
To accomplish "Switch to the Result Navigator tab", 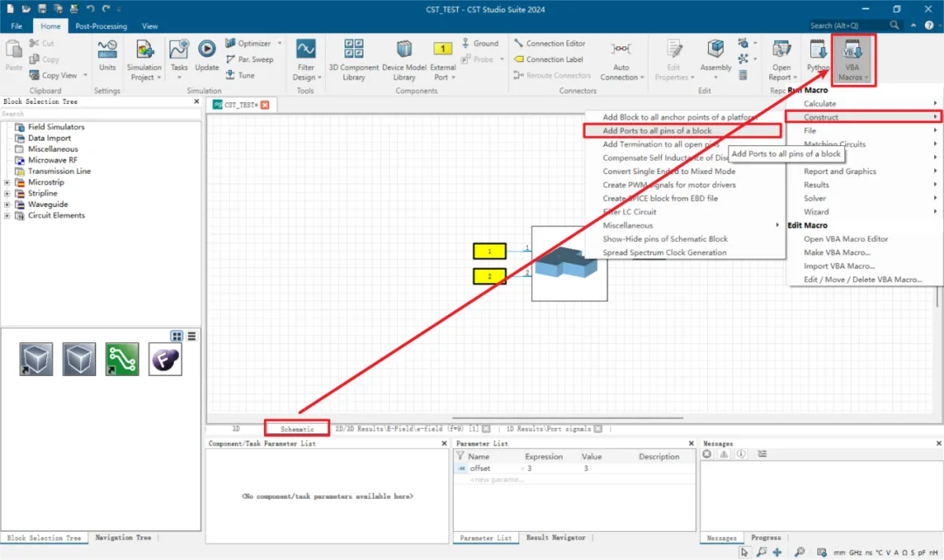I will point(556,538).
